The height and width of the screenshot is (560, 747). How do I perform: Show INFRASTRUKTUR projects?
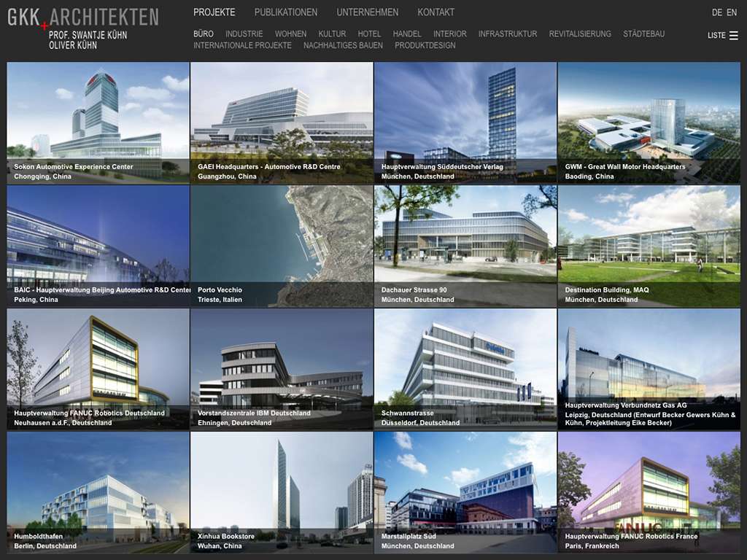[508, 34]
